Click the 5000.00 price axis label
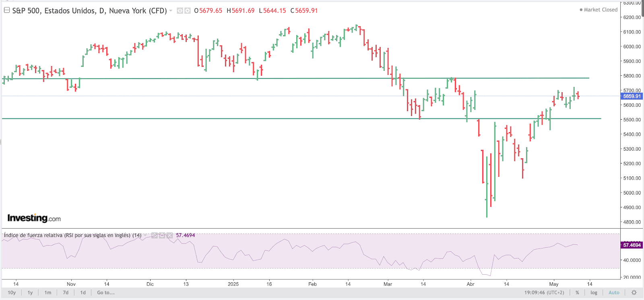Viewport: 644px width, 300px height. [x=632, y=193]
